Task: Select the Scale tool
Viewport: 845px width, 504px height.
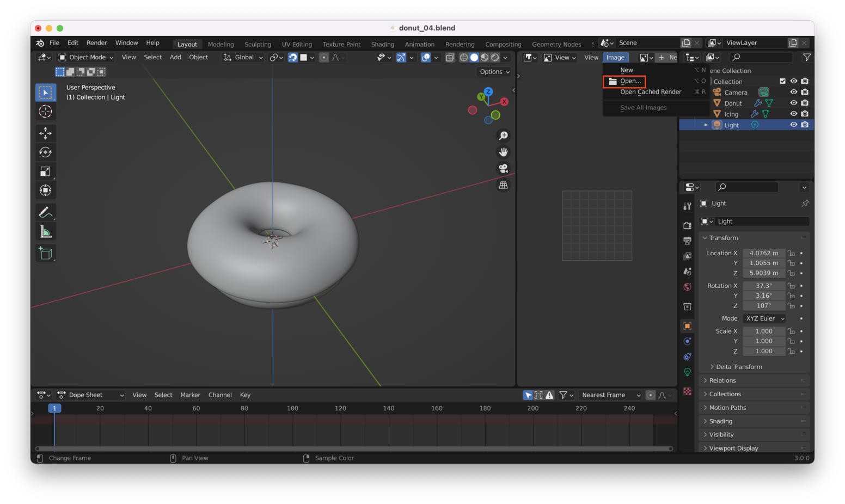Action: click(46, 171)
